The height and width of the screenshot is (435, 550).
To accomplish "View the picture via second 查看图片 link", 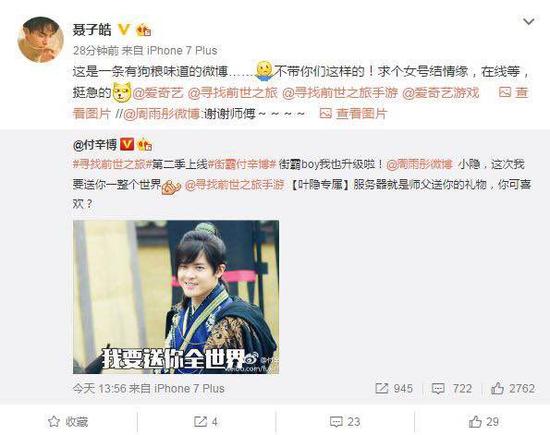I will [353, 113].
